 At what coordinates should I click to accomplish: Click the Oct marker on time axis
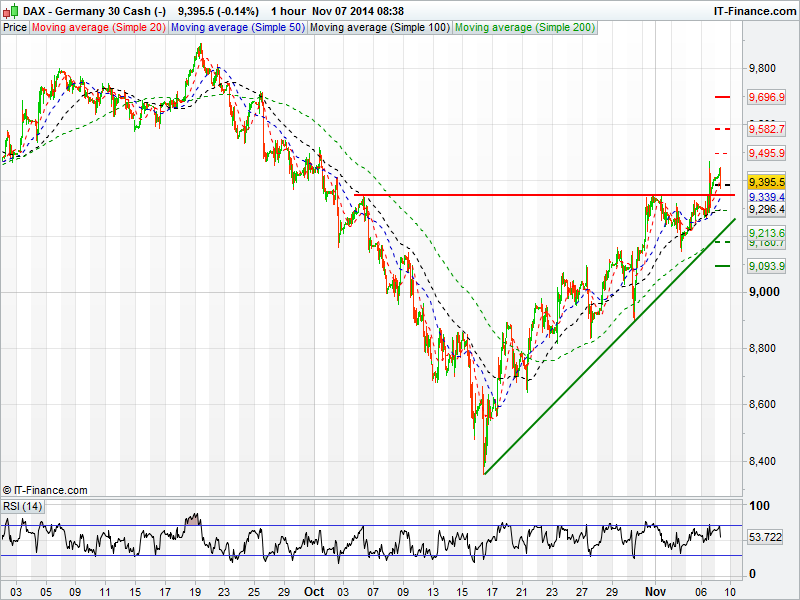(x=314, y=592)
